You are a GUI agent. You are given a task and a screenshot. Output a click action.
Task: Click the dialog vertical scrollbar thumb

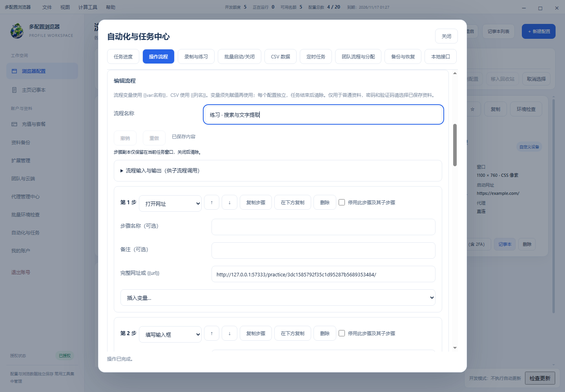[x=455, y=145]
